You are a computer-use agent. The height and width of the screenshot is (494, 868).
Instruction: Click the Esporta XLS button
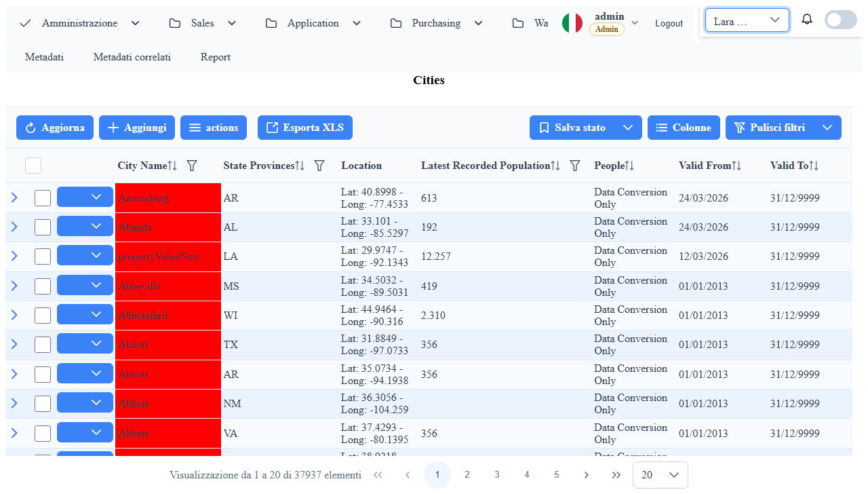[305, 128]
